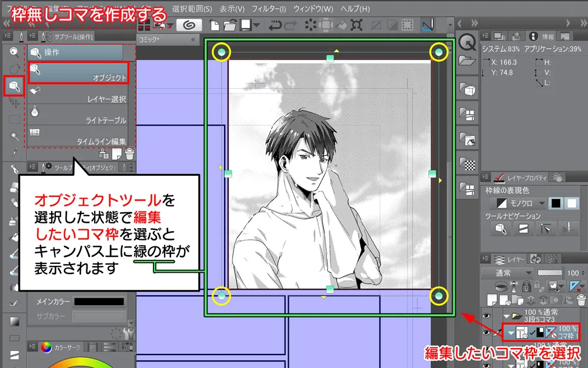The height and width of the screenshot is (368, 588).
Task: Open the ウィンドウ(W) menu
Action: 313,9
